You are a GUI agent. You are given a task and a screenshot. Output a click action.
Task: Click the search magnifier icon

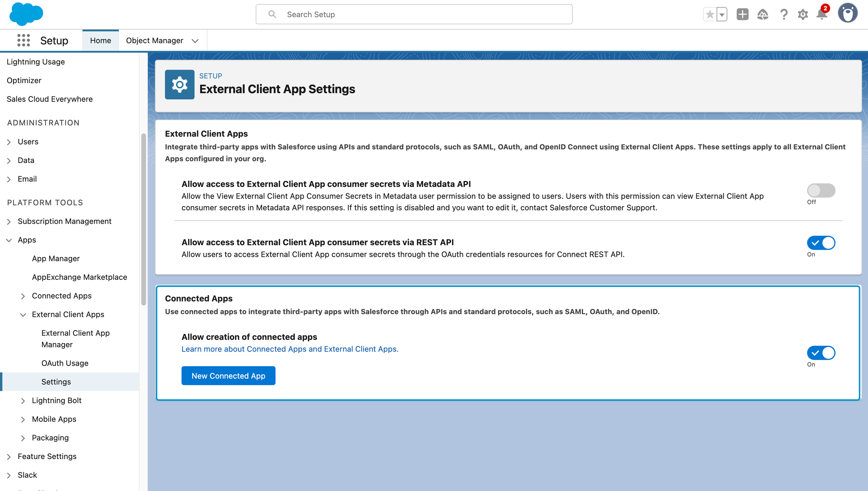(x=272, y=14)
